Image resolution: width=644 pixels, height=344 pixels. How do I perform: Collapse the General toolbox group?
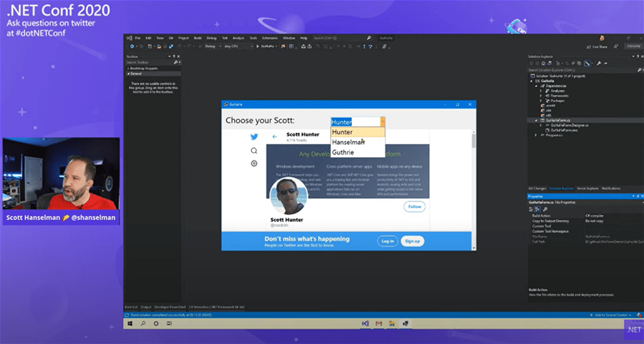pyautogui.click(x=128, y=73)
